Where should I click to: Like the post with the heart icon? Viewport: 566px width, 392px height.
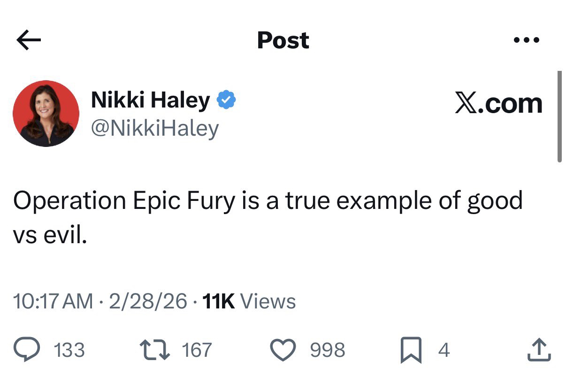tap(283, 350)
